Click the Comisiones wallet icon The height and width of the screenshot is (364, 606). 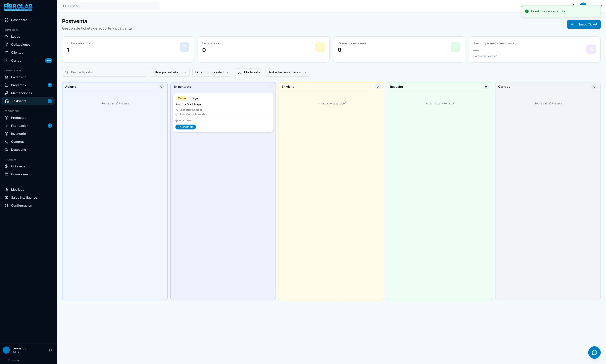point(6,174)
